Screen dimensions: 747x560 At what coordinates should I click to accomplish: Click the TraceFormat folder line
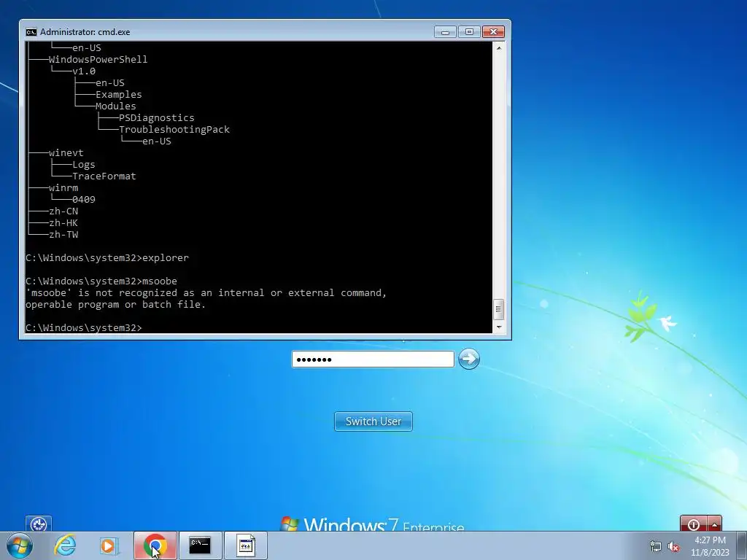point(104,176)
